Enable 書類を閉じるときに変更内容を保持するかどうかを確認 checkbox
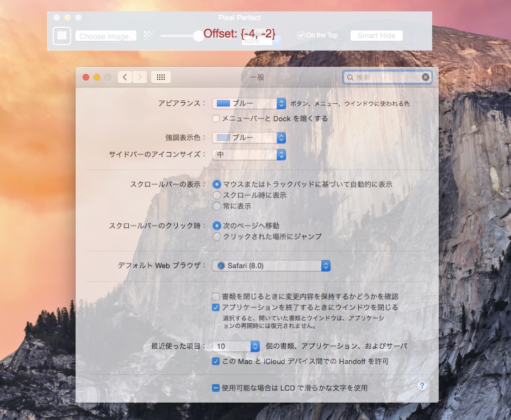This screenshot has height=420, width=511. (216, 297)
